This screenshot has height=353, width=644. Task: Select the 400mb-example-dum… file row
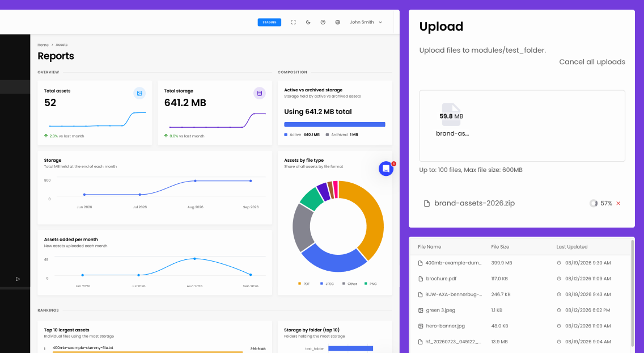(x=521, y=263)
